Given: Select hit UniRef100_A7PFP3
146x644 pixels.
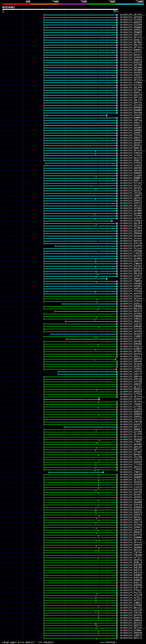Looking at the screenshot, I should [131, 301].
